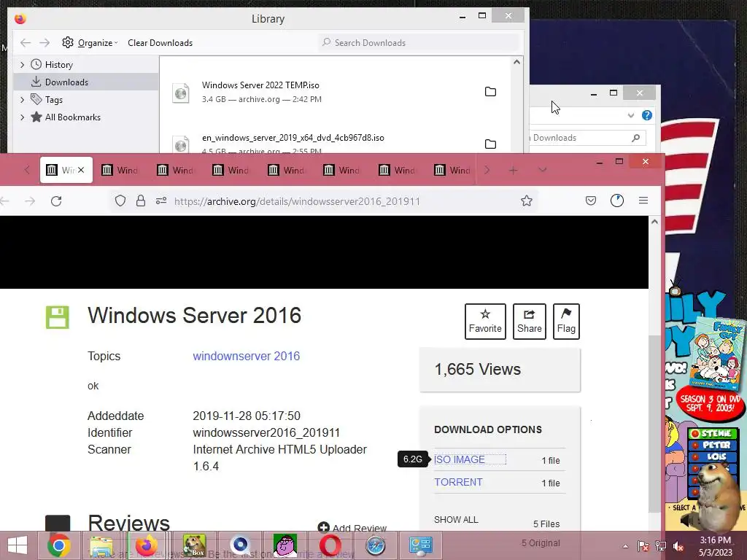Switch to the eighth Firefox tab
Screen dimensions: 747x560
(x=453, y=170)
